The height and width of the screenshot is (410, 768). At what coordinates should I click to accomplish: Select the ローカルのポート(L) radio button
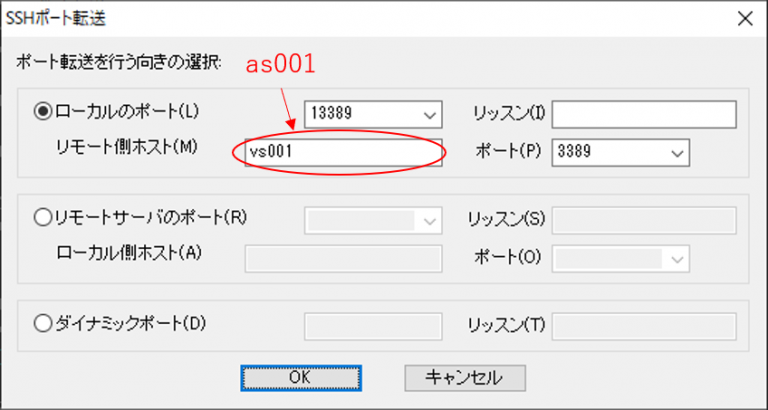tap(43, 112)
